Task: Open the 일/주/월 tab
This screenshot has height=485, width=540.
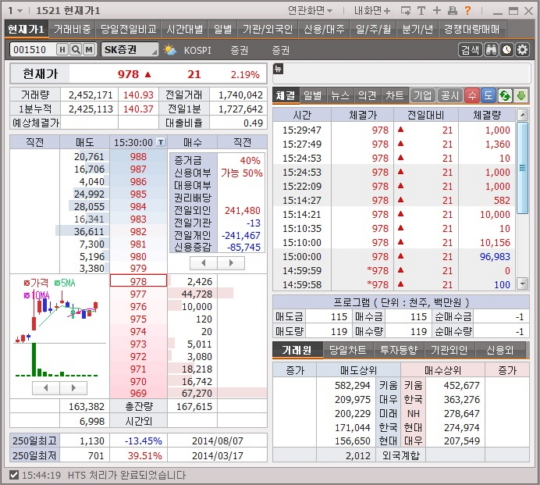Action: coord(373,29)
